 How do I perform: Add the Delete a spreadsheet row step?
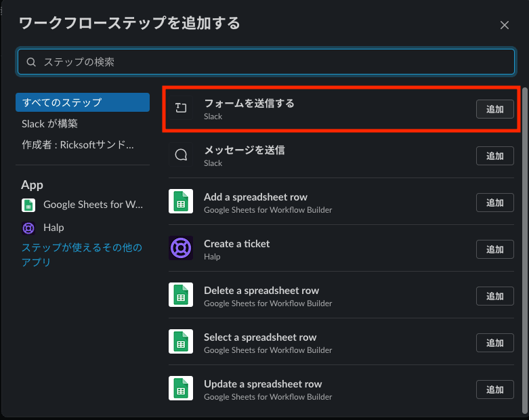click(495, 296)
